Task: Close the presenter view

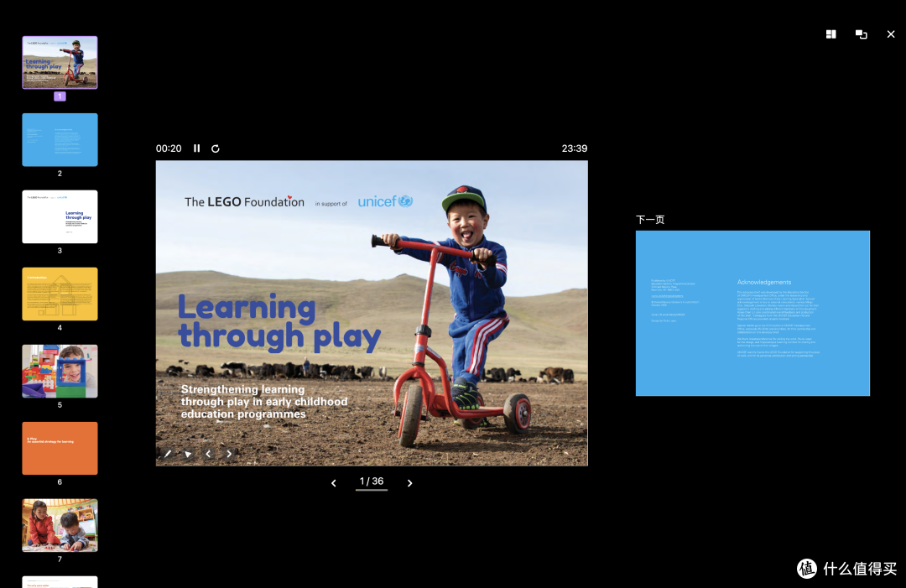Action: click(891, 34)
